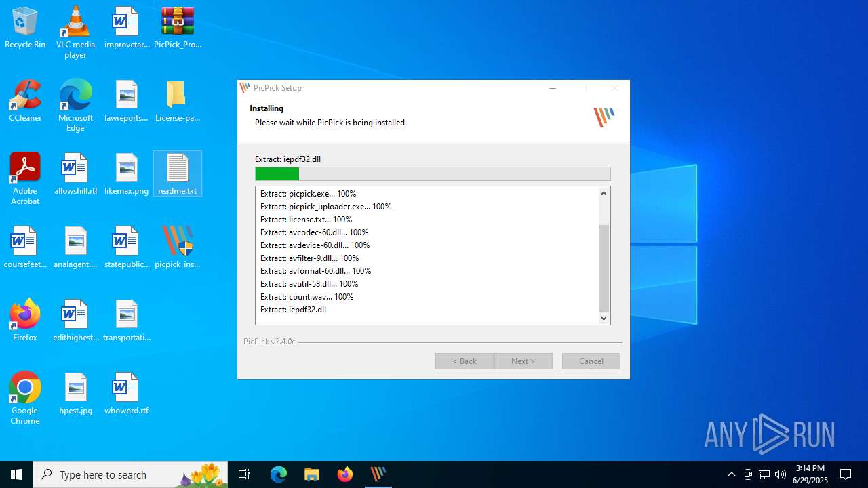Select the statepublic Word document icon
868x488 pixels.
tap(127, 248)
